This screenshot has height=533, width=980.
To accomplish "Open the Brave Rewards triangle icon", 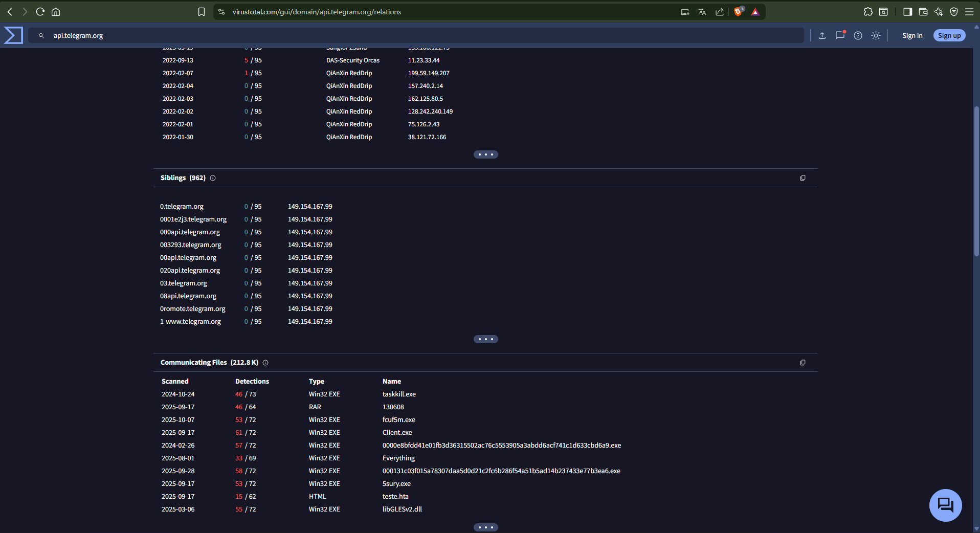I will click(755, 12).
